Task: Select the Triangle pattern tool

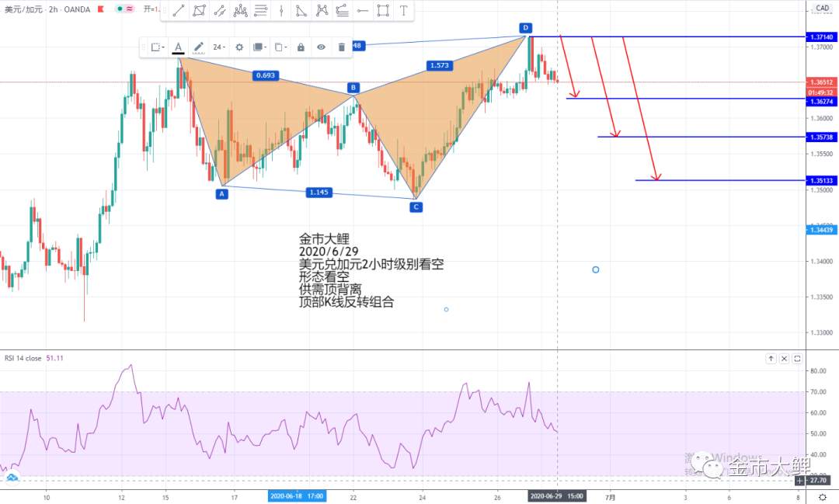Action: [x=301, y=10]
